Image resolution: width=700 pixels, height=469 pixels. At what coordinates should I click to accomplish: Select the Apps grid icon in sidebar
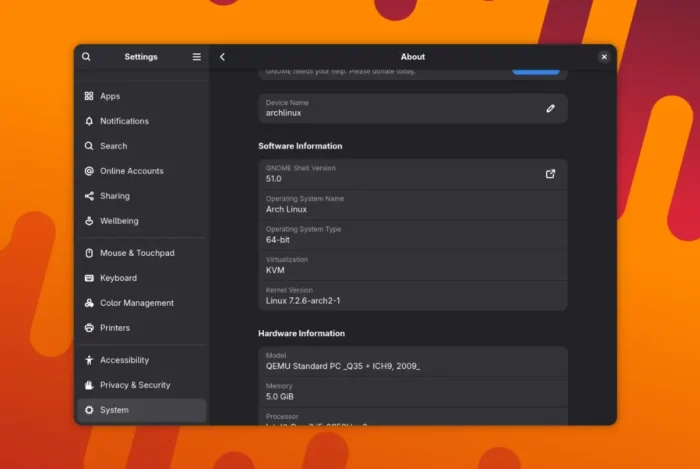click(x=89, y=96)
